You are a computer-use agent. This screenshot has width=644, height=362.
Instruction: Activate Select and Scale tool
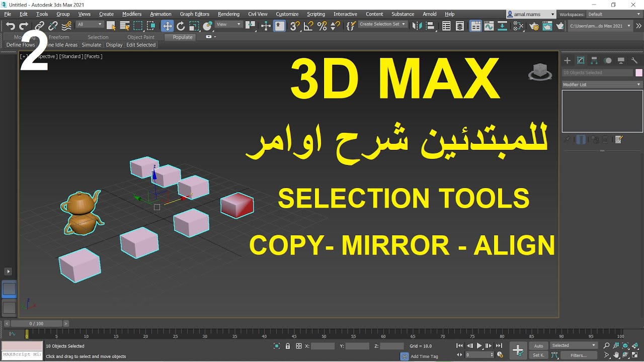pos(194,26)
